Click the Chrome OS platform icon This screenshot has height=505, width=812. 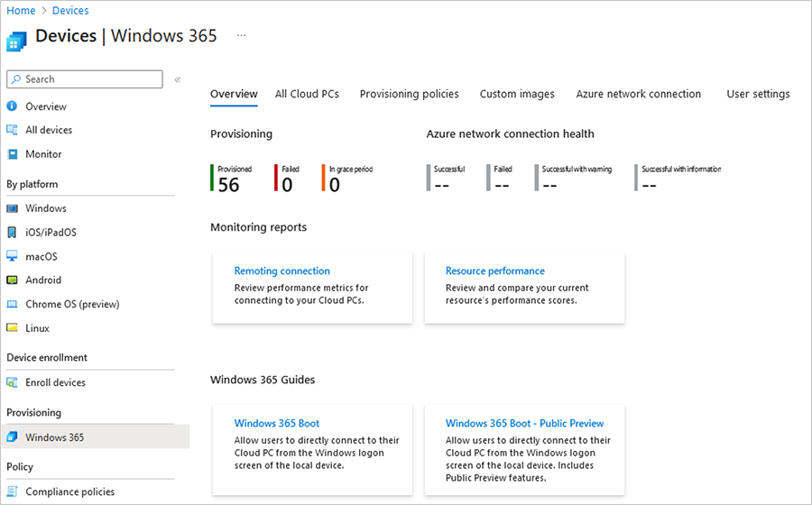(12, 304)
